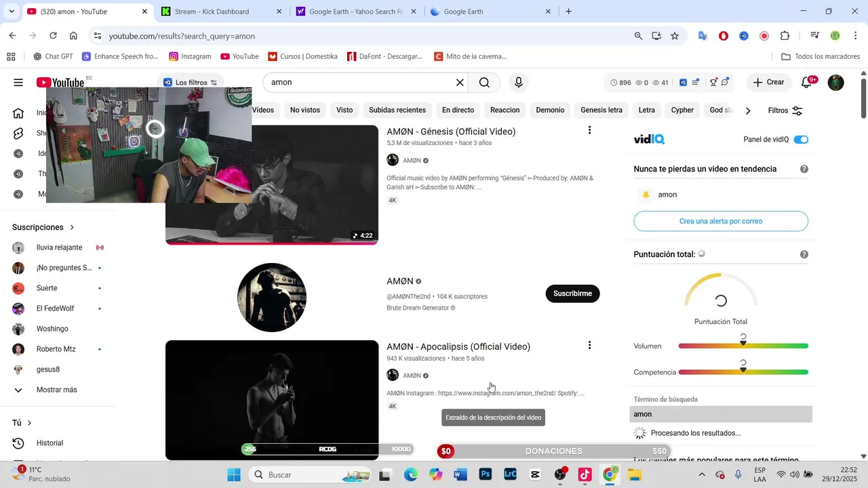Screen dimensions: 868x488
Task: Select the En directo chip
Action: [x=458, y=110]
